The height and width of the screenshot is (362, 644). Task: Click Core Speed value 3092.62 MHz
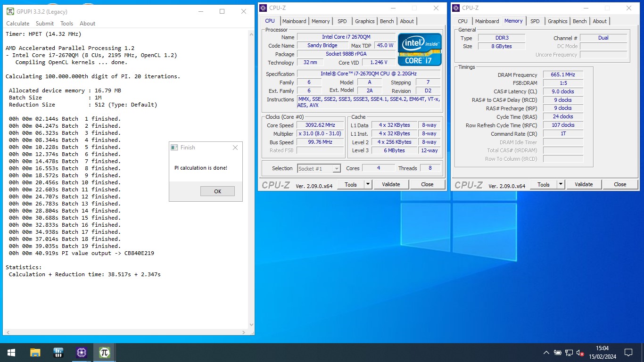pos(321,125)
